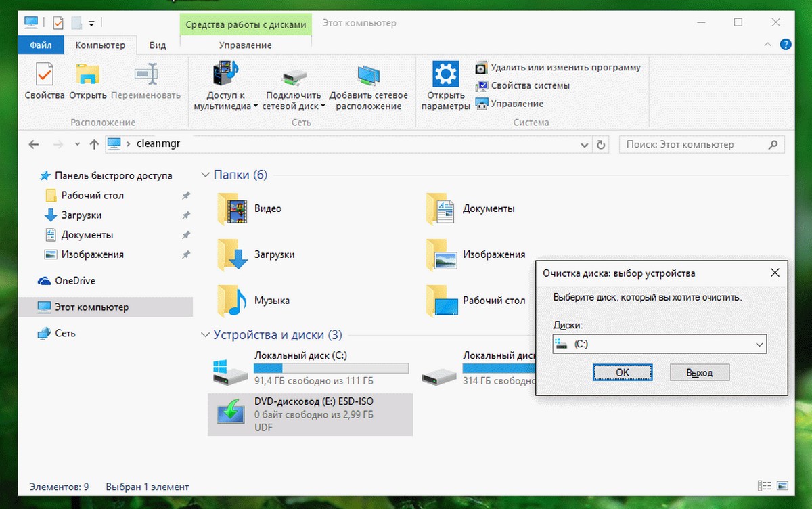This screenshot has height=509, width=812.
Task: Unpin Рабочий стол using its pin icon
Action: click(x=186, y=196)
